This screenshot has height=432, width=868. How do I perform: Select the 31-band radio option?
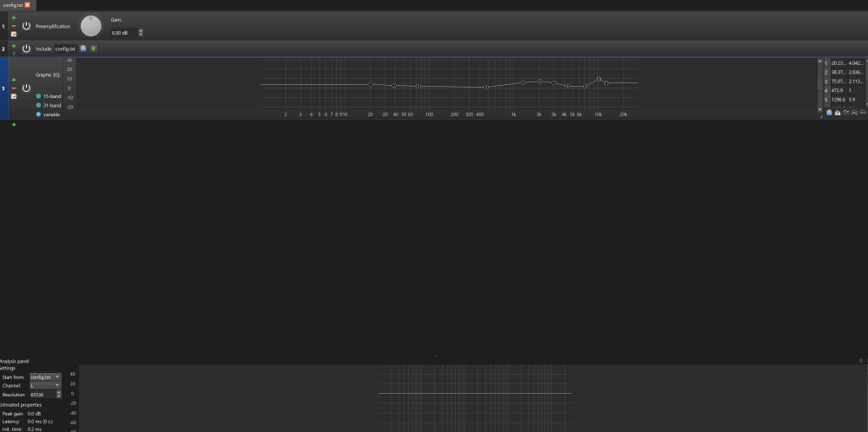pos(39,105)
